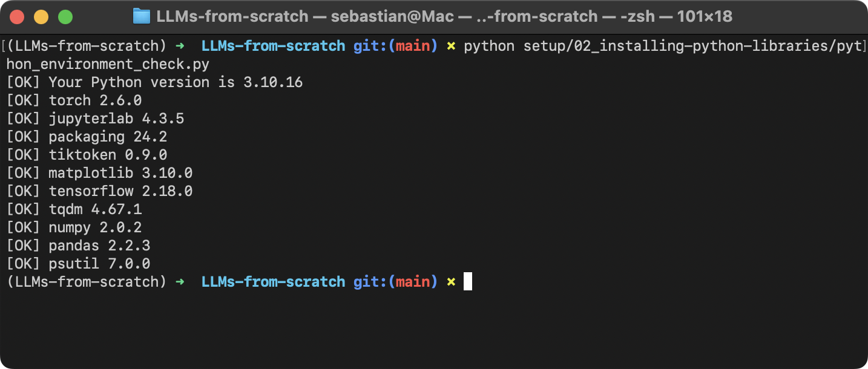Click 'hon_environment_check.py' on the wrapped command line
This screenshot has width=868, height=369.
pos(108,64)
